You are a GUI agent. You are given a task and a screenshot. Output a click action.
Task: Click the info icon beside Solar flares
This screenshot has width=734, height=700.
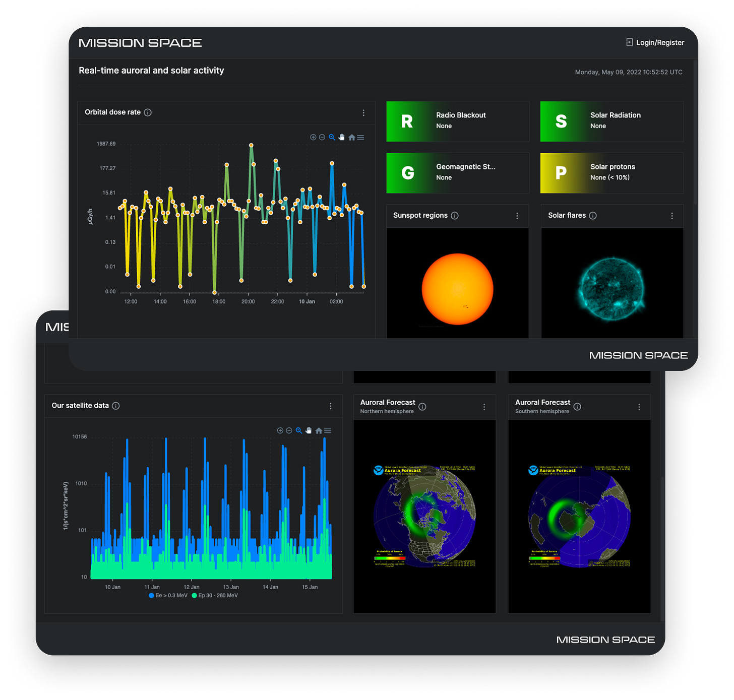click(x=592, y=215)
